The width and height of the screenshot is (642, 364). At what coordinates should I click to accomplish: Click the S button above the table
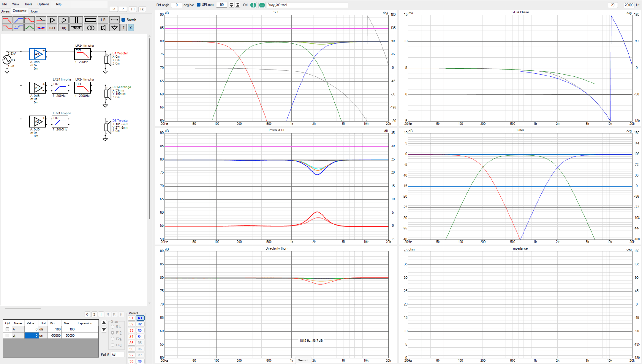point(94,314)
